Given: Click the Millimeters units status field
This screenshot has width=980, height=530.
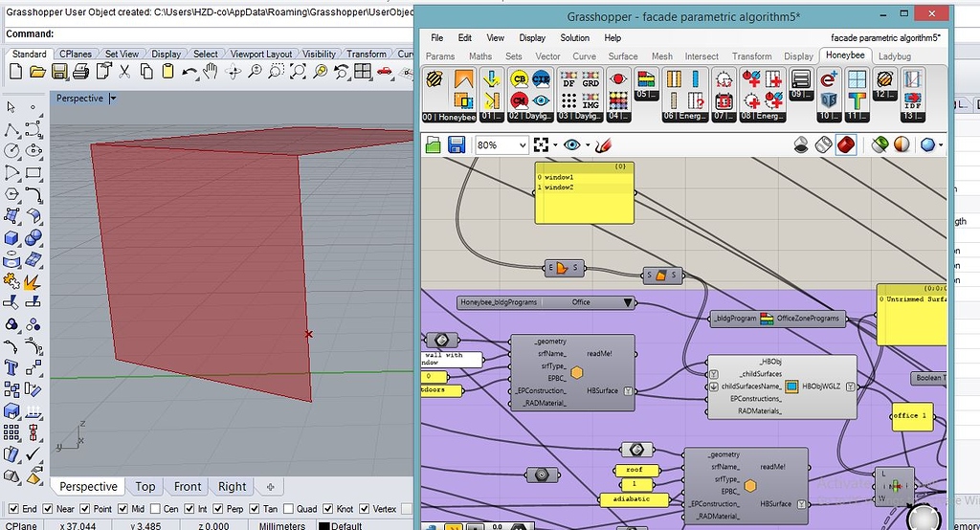Looking at the screenshot, I should pos(282,525).
